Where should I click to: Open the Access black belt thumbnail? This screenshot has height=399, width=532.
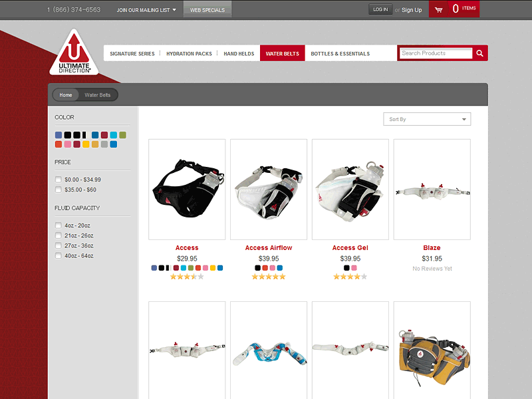[187, 190]
